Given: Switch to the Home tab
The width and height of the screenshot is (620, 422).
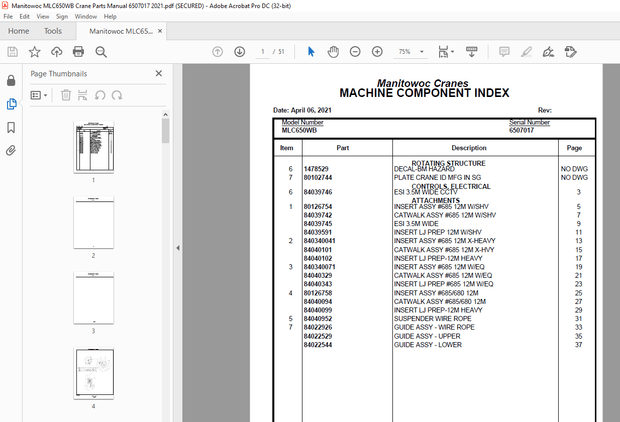Looking at the screenshot, I should point(19,31).
